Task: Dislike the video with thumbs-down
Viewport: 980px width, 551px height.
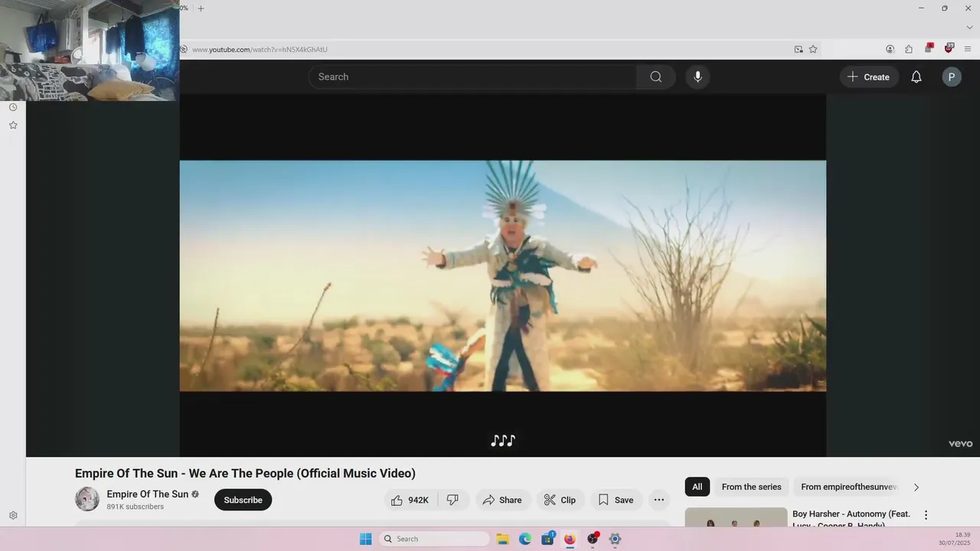Action: pos(452,500)
